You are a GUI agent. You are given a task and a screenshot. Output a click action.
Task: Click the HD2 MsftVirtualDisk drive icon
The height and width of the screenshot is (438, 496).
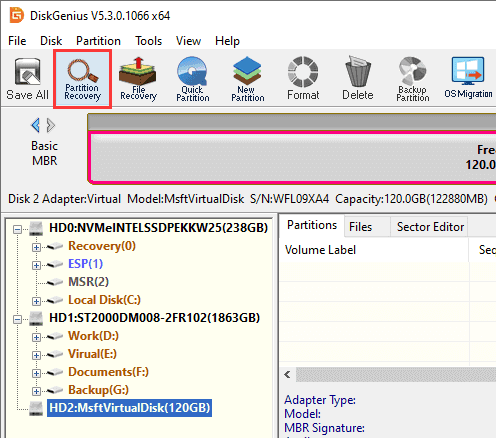pyautogui.click(x=36, y=409)
